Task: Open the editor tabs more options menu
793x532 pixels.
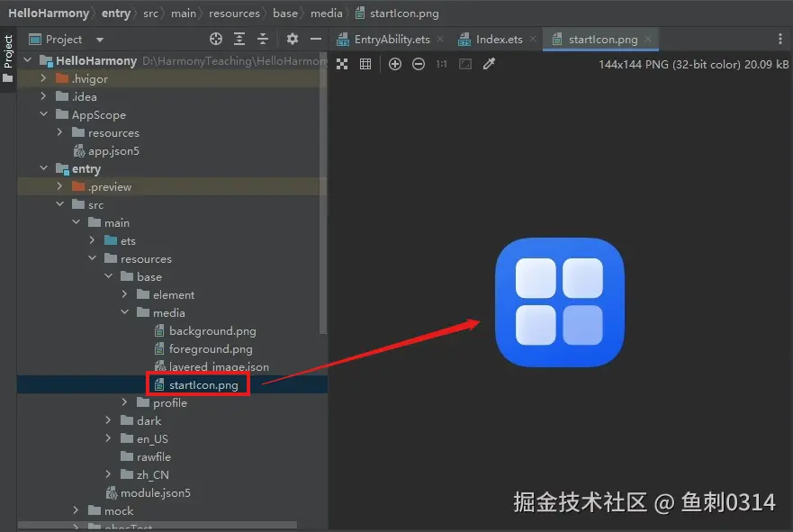Action: pyautogui.click(x=780, y=39)
